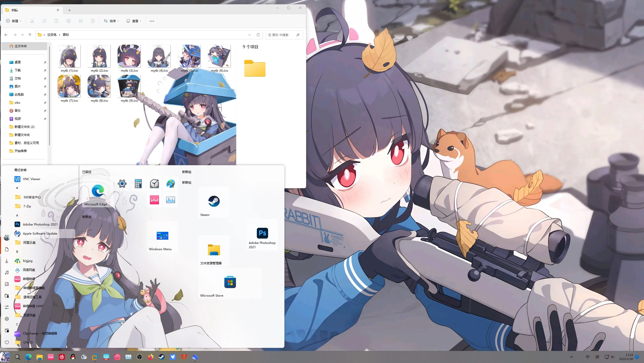Image resolution: width=644 pixels, height=363 pixels.
Task: Click Share icon in Explorer toolbar
Action: [81, 21]
